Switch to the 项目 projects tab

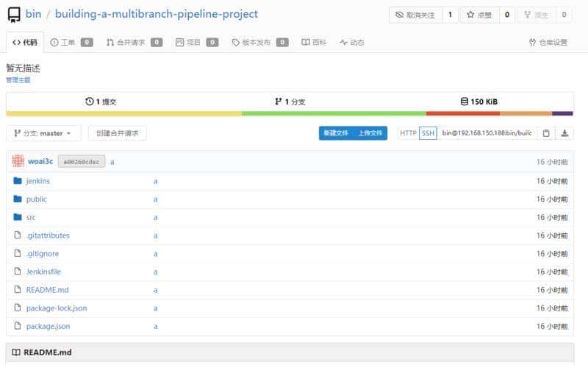click(x=197, y=42)
